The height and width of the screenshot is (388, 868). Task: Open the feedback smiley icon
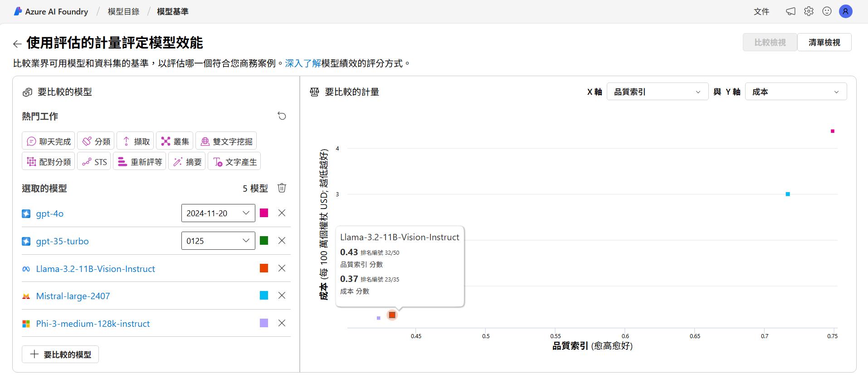827,11
